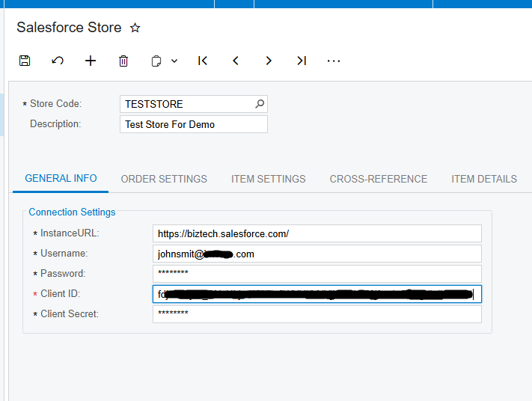Click the Client Secret input field
The image size is (532, 401).
(x=317, y=314)
